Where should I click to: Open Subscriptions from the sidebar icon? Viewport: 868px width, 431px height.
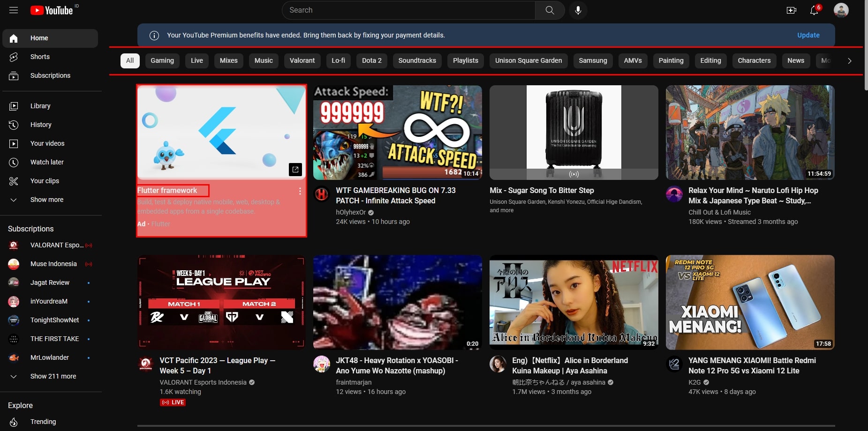[14, 75]
